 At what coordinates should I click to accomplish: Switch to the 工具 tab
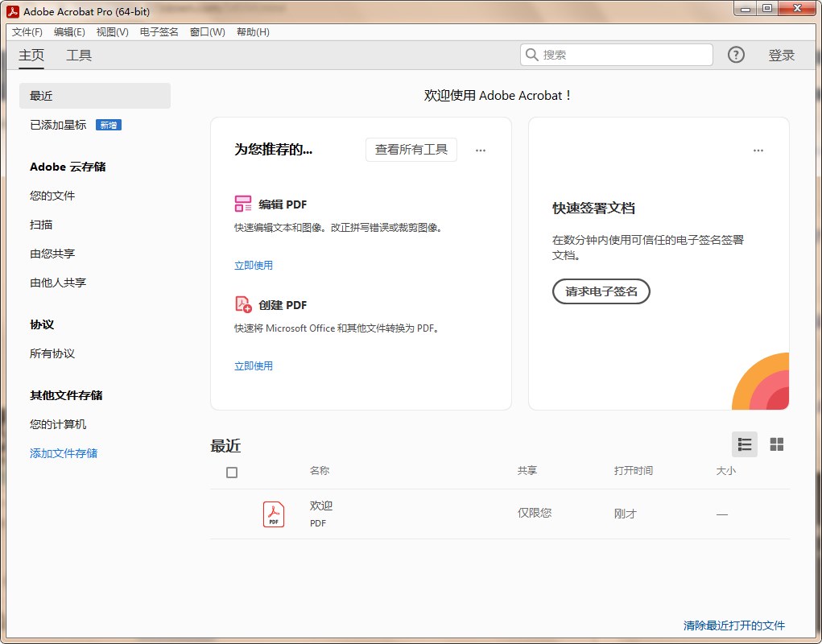pos(79,56)
